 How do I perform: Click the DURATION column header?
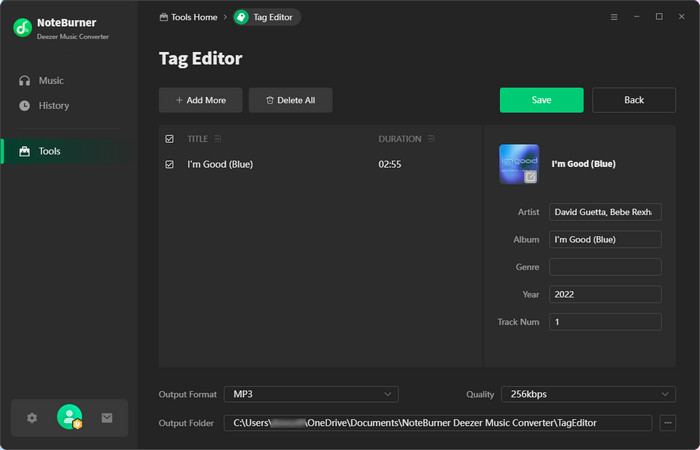pos(400,139)
